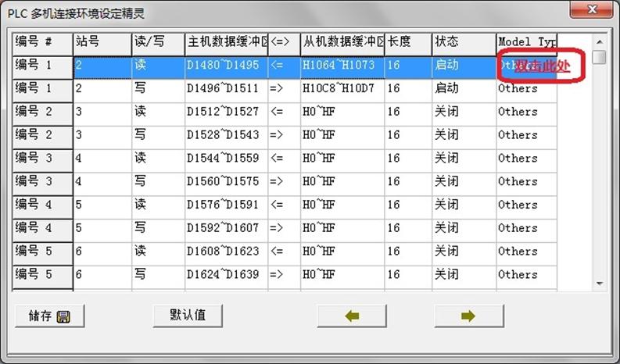The height and width of the screenshot is (364, 620).
Task: Click 启动 status in the D1480~D1495 row
Action: pyautogui.click(x=464, y=68)
